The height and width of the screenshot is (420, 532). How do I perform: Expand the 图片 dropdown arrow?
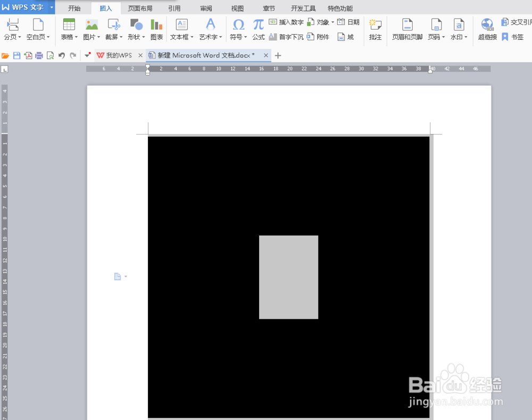click(98, 37)
